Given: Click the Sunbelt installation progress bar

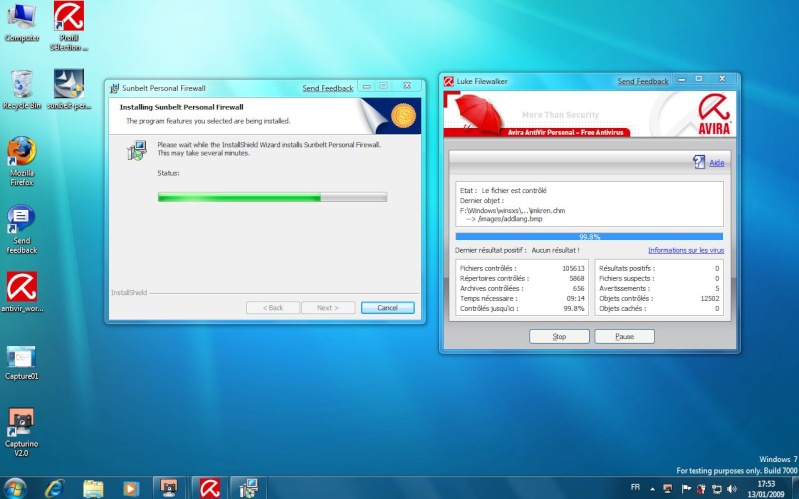Looking at the screenshot, I should click(x=272, y=197).
